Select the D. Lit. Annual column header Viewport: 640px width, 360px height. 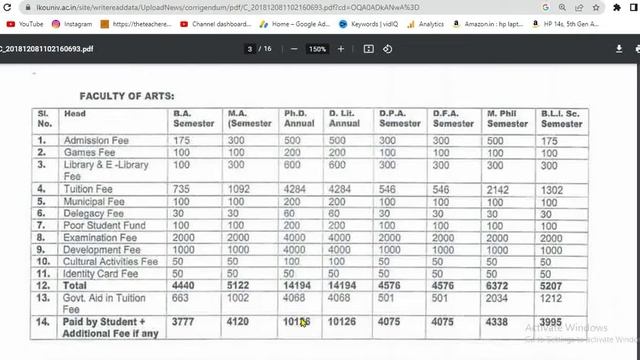344,118
